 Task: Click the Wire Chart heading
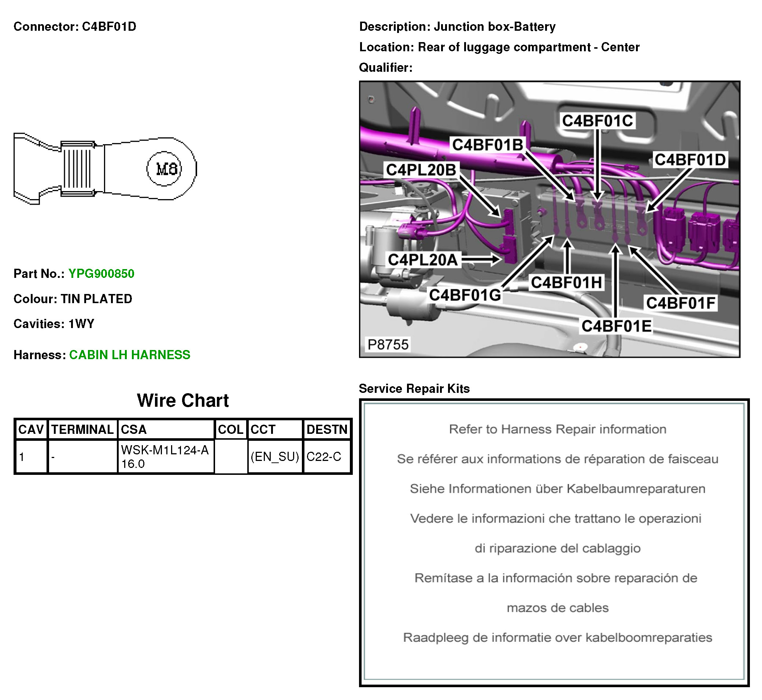click(183, 401)
